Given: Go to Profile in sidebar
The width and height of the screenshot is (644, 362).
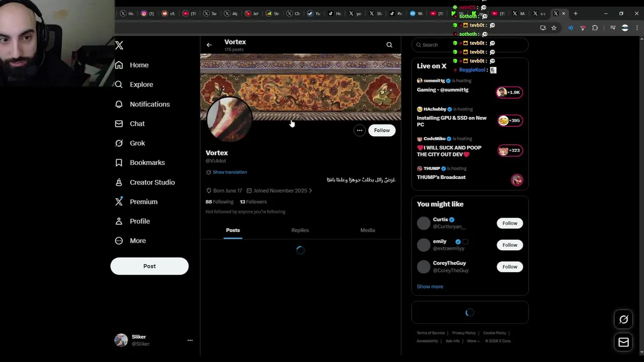Looking at the screenshot, I should click(x=132, y=221).
